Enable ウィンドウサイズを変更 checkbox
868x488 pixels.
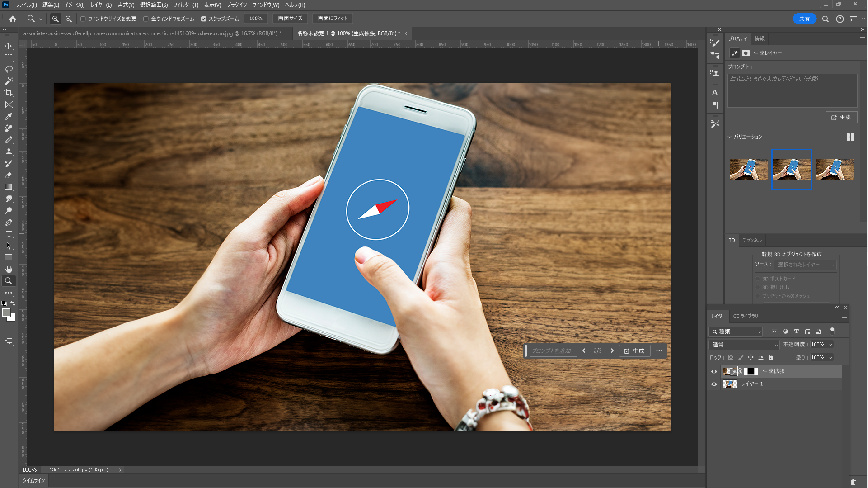click(83, 19)
